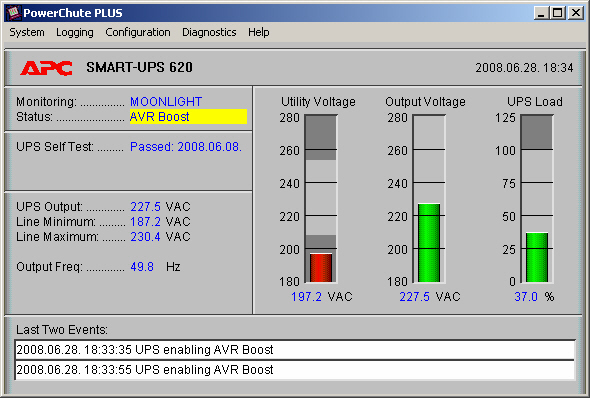Click the 197.2 VAC utility voltage reading
The height and width of the screenshot is (398, 590).
click(322, 297)
